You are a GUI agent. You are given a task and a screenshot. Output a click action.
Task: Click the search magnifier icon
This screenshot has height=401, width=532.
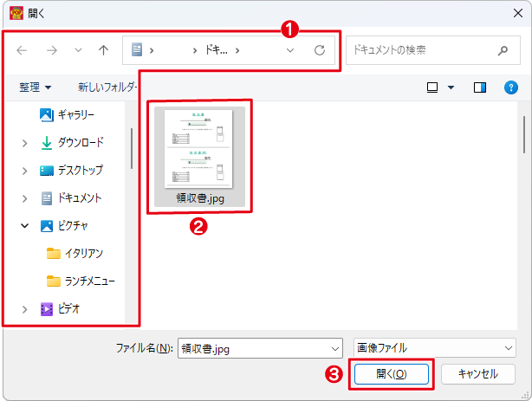(503, 50)
